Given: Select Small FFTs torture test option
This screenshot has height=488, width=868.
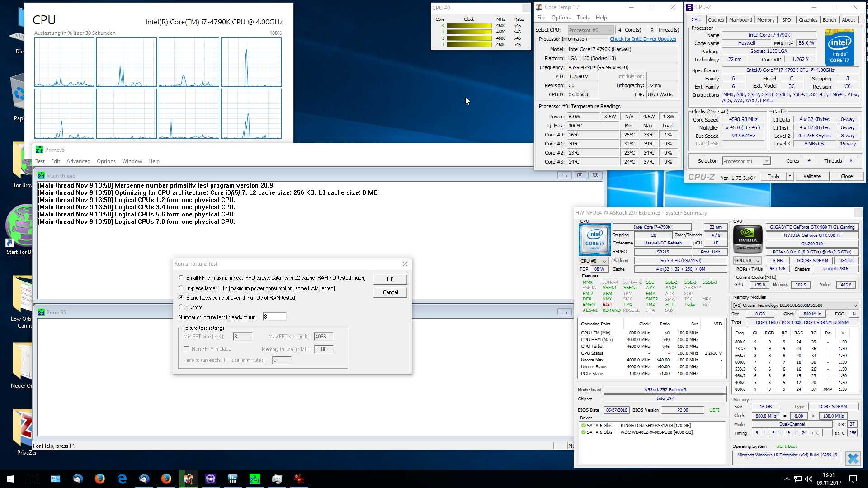Looking at the screenshot, I should pos(181,278).
